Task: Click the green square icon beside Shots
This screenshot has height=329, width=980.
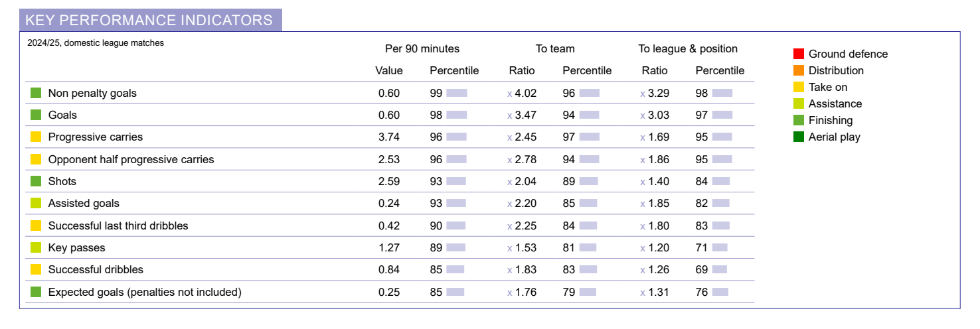Action: pyautogui.click(x=36, y=181)
